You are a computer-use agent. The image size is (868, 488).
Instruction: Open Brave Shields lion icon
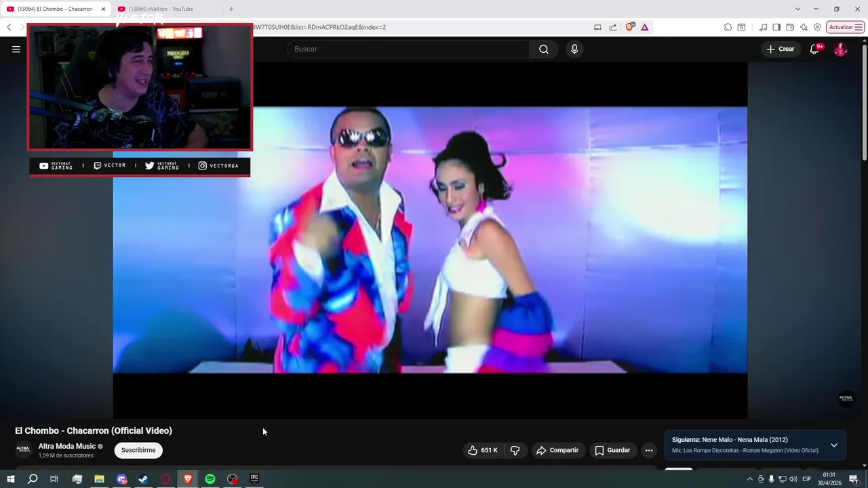(630, 27)
